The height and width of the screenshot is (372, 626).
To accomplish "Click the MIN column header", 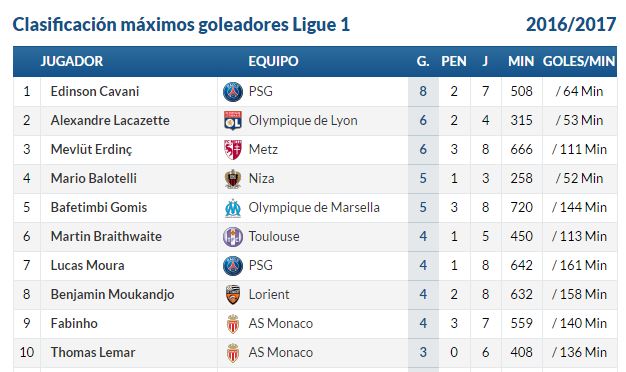I will [x=521, y=61].
